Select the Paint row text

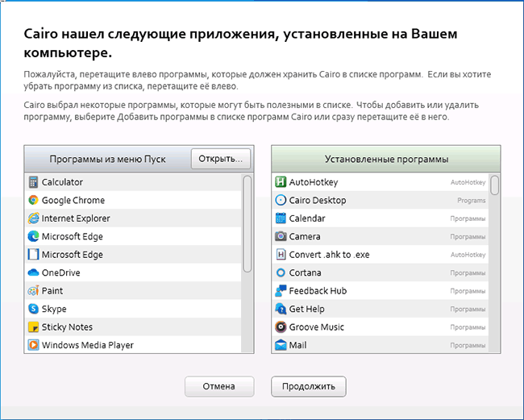[x=52, y=291]
